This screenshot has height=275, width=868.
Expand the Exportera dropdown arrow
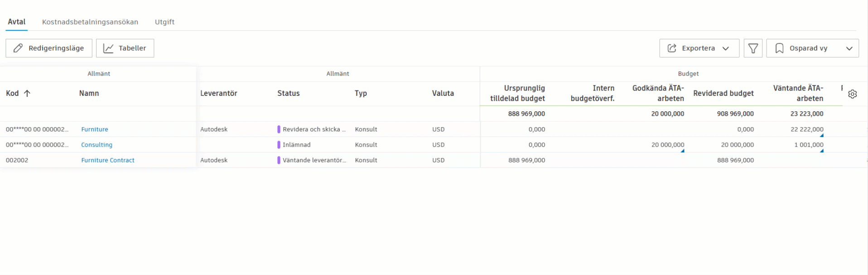[x=726, y=48]
